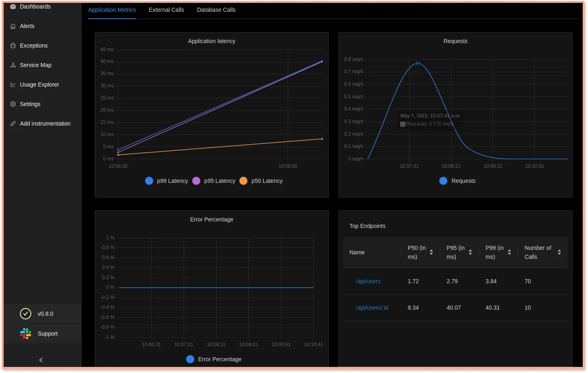
Task: Toggle Requests legend blue swatch
Action: 443,181
